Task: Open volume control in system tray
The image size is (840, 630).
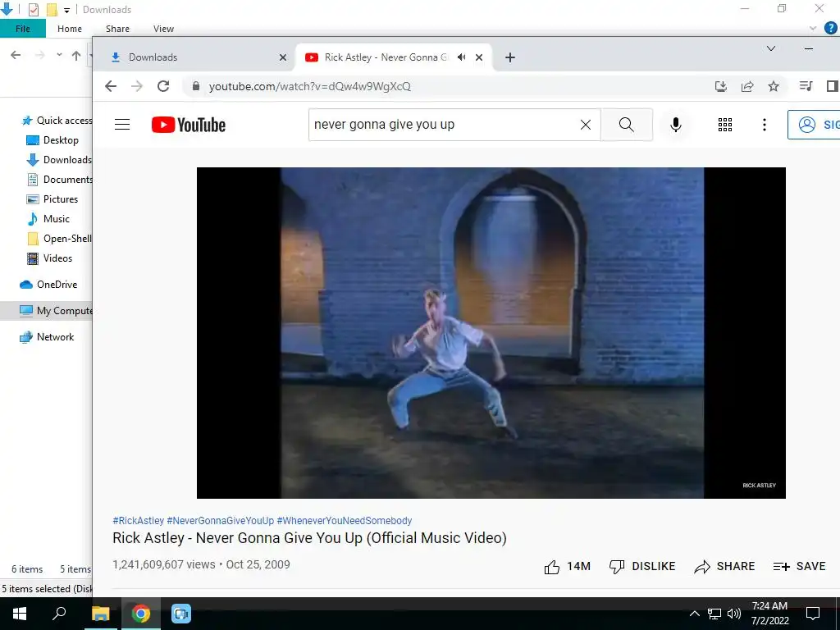Action: [734, 614]
